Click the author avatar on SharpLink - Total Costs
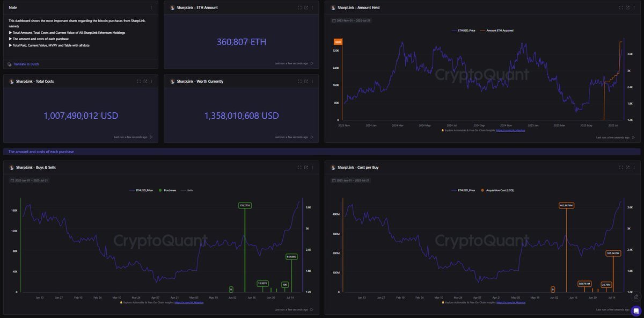 [x=11, y=81]
